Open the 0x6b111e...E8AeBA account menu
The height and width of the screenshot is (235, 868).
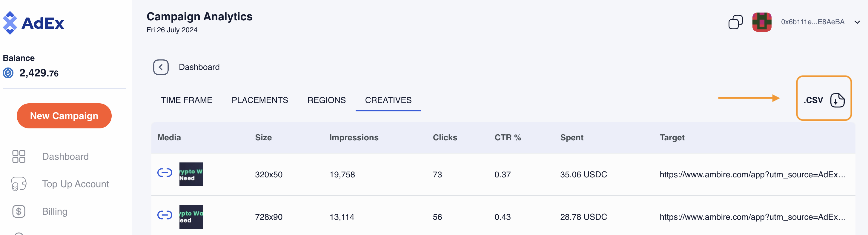[x=812, y=22]
